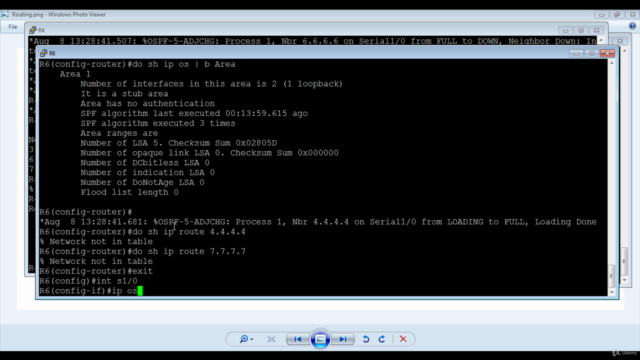Close the R4 terminal window
Image resolution: width=640 pixels, height=360 pixels.
[596, 30]
